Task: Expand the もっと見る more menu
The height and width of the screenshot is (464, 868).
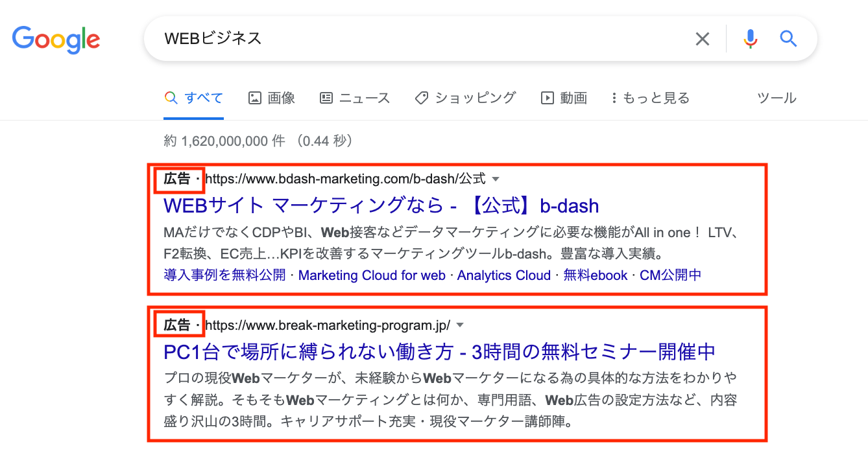Action: click(650, 98)
